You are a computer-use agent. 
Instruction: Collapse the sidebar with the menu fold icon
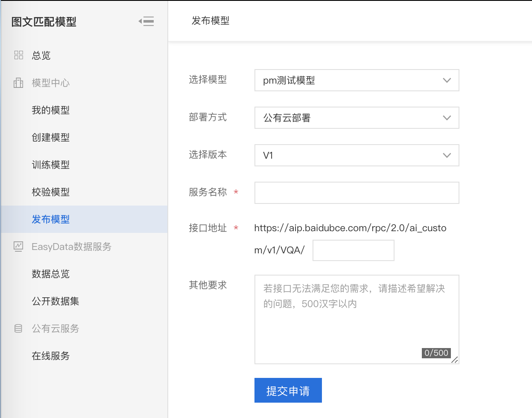coord(146,21)
